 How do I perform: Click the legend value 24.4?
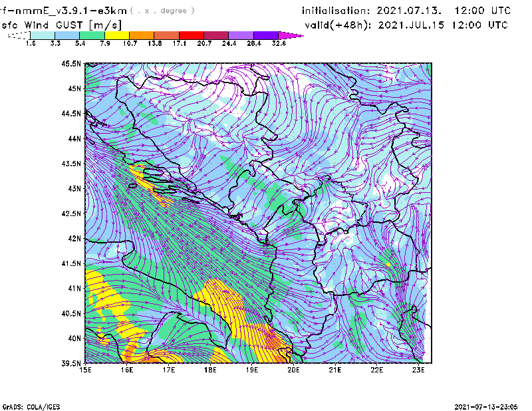[x=229, y=43]
